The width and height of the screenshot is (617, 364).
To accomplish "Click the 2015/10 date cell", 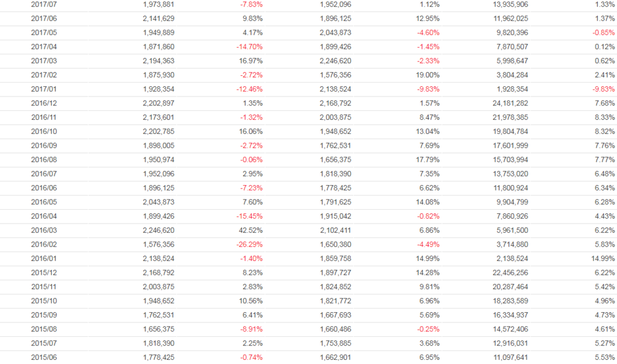I will [x=43, y=301].
